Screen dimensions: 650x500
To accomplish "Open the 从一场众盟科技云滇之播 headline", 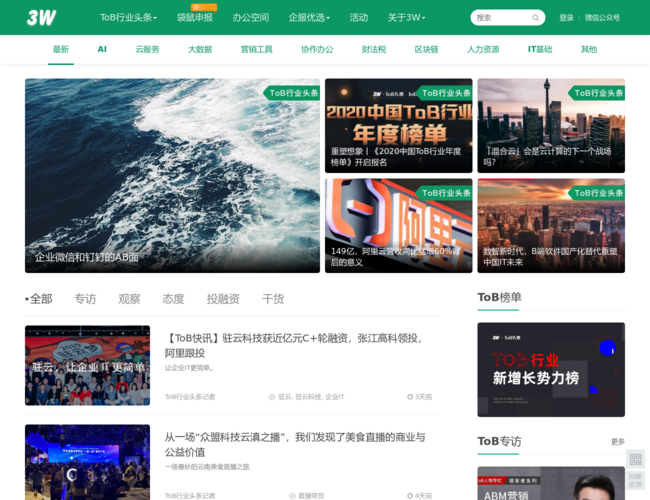I will tap(295, 444).
